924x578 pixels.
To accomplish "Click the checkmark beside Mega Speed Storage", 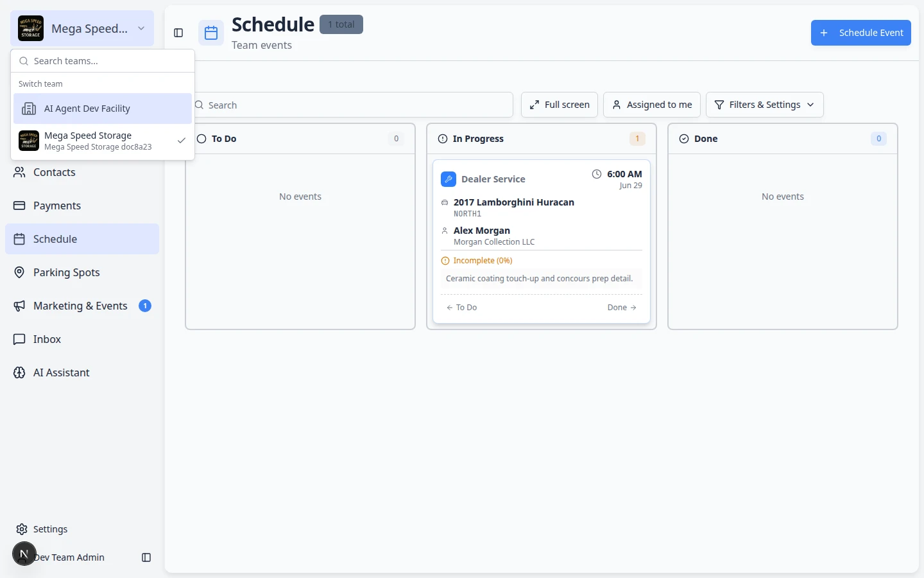I will [x=182, y=141].
